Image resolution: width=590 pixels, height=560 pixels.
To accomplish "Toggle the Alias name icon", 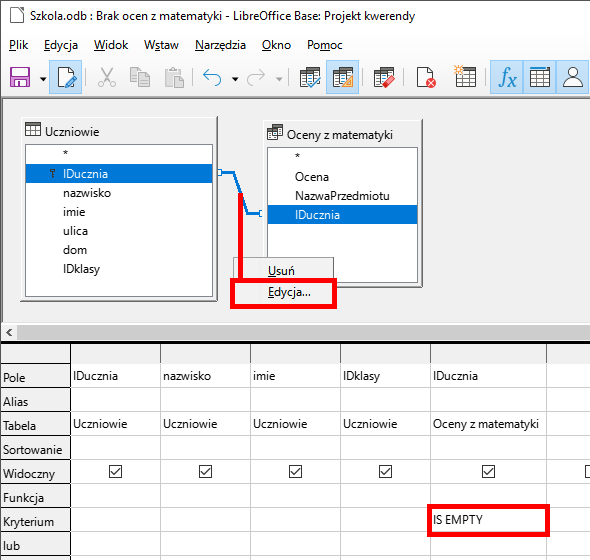I will click(573, 77).
